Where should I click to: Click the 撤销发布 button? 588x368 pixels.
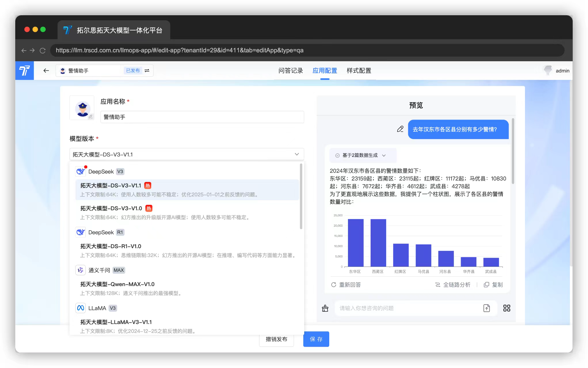[x=276, y=339]
